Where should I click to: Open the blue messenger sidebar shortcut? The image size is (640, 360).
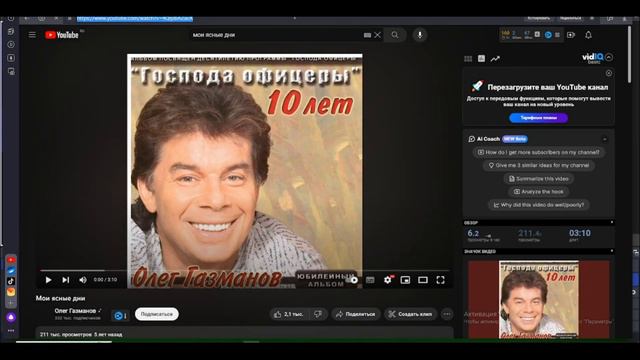[x=11, y=271]
